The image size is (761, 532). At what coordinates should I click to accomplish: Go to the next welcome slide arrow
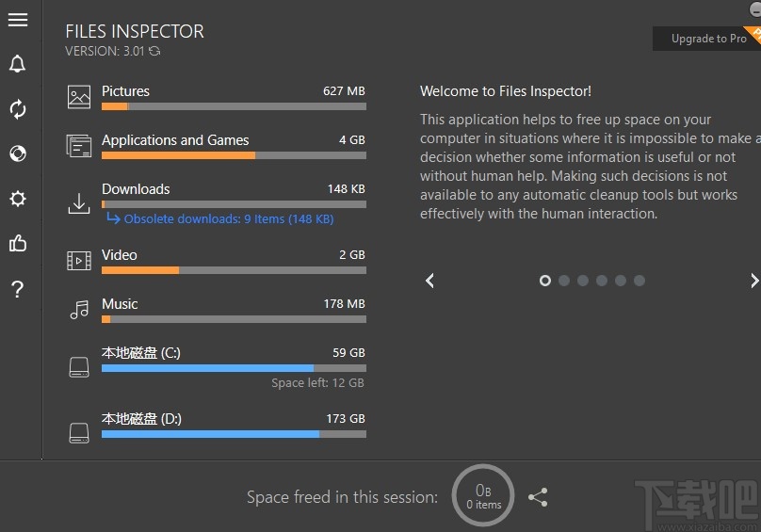point(753,281)
